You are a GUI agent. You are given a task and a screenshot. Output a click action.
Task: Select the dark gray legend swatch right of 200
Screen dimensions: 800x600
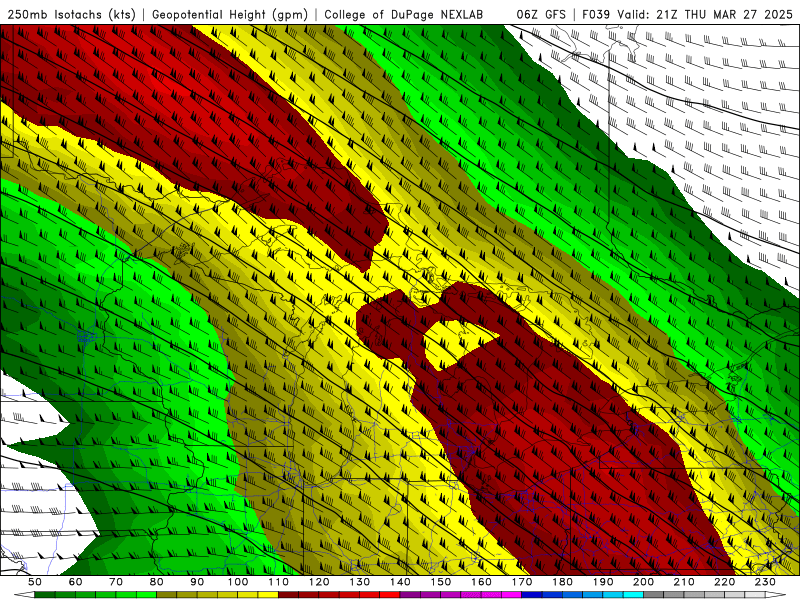(654, 595)
